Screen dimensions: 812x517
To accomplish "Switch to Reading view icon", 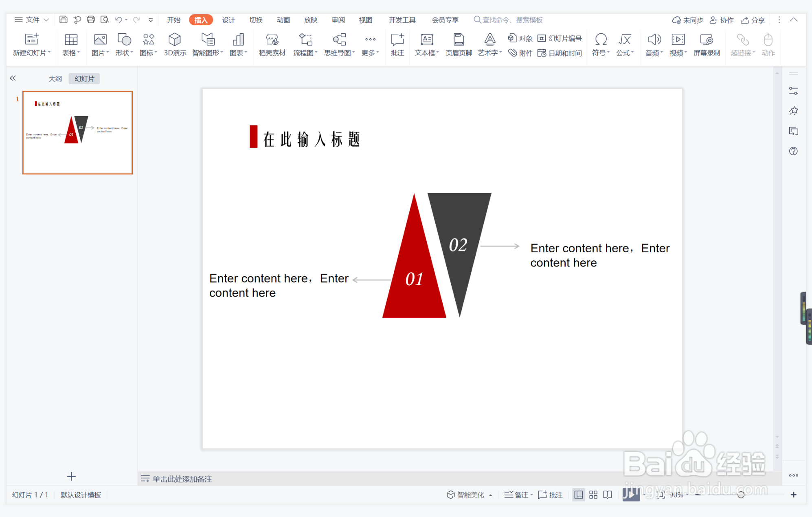I will click(608, 495).
